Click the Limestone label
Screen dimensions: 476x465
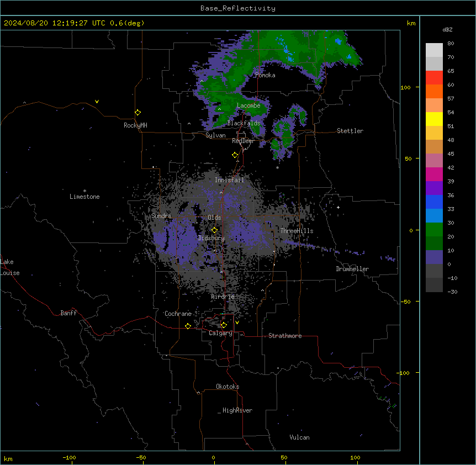[x=84, y=197]
